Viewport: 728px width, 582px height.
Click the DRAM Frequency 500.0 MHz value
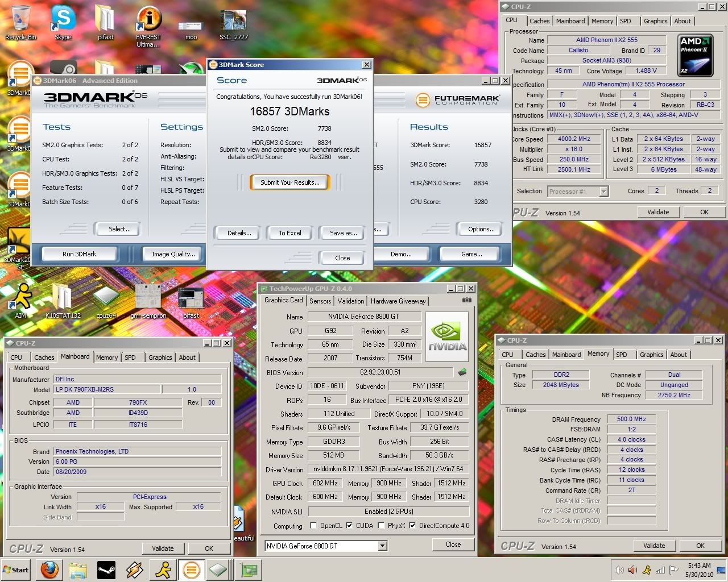(632, 419)
